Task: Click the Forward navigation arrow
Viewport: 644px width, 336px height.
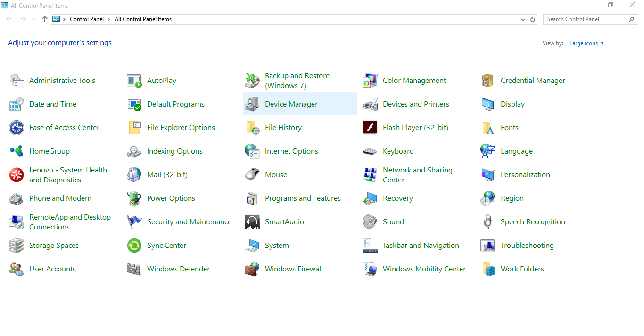Action: 23,19
